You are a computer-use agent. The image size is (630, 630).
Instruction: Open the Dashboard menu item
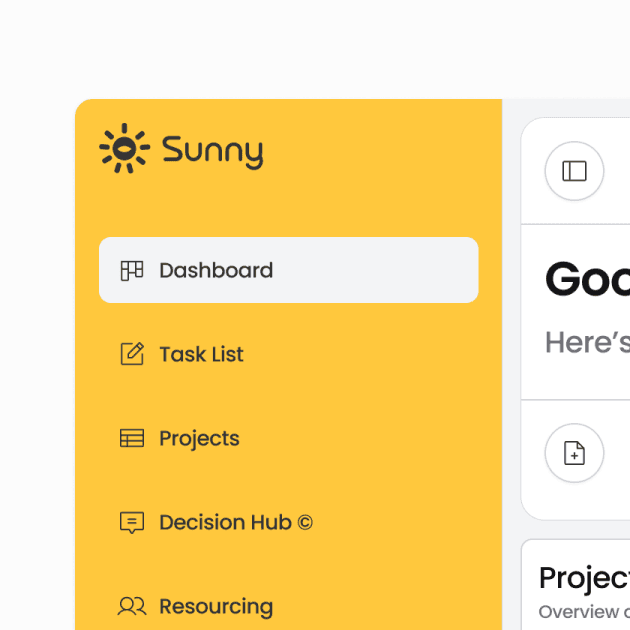[288, 270]
